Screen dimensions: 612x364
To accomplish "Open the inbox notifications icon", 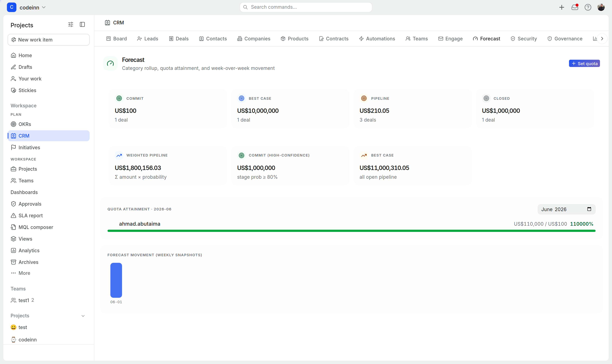I will click(x=575, y=7).
